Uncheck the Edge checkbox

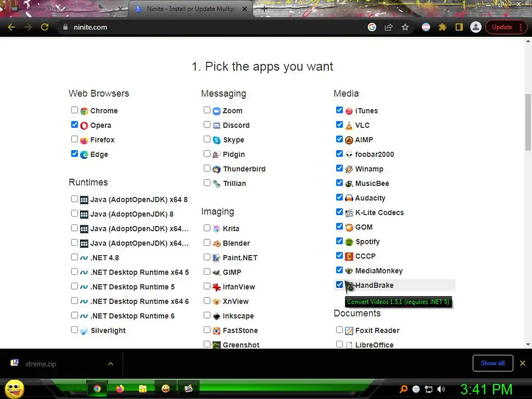tap(74, 154)
